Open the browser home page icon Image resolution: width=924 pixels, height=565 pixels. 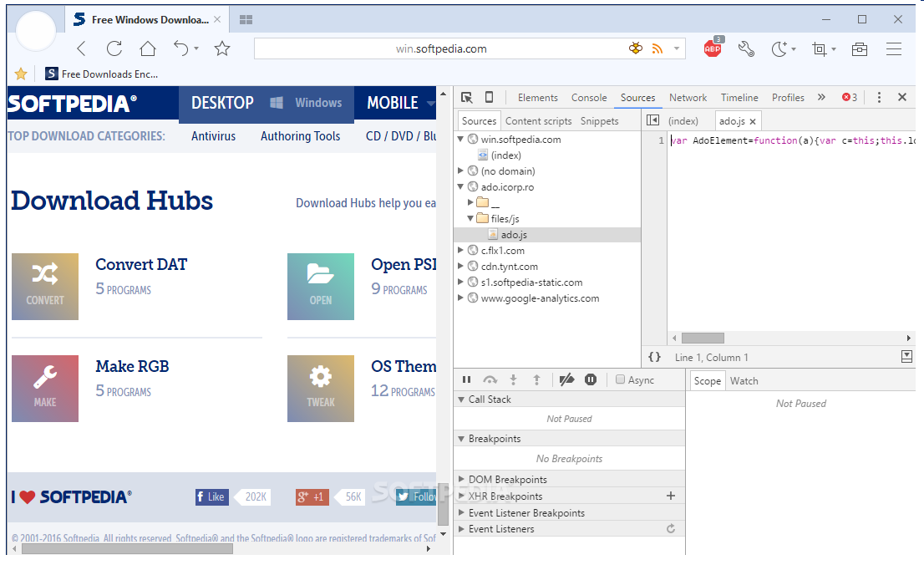coord(147,48)
